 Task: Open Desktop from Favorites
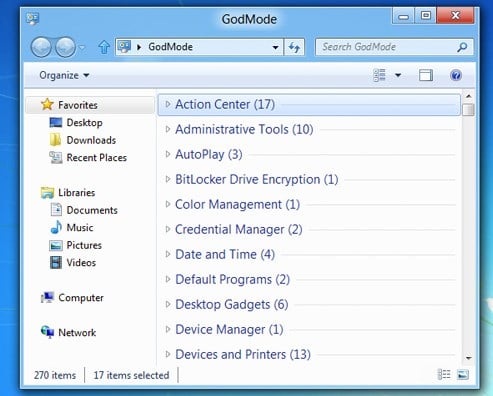(x=84, y=123)
